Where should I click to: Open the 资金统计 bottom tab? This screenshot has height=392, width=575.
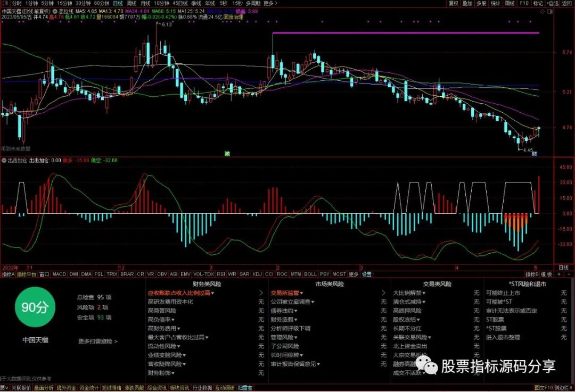coord(89,388)
